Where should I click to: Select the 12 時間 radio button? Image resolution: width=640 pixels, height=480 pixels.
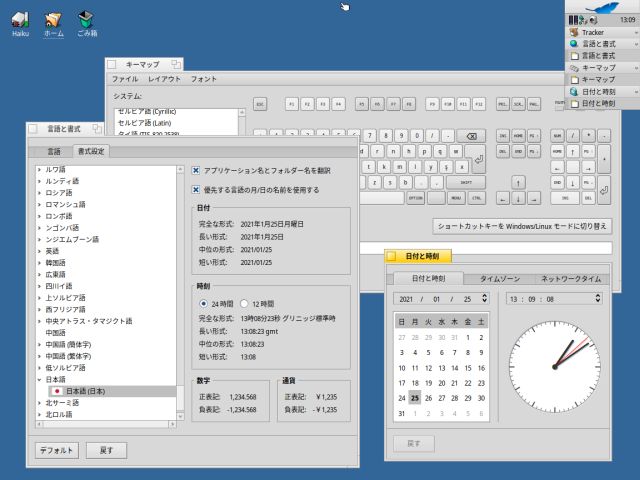click(x=244, y=303)
